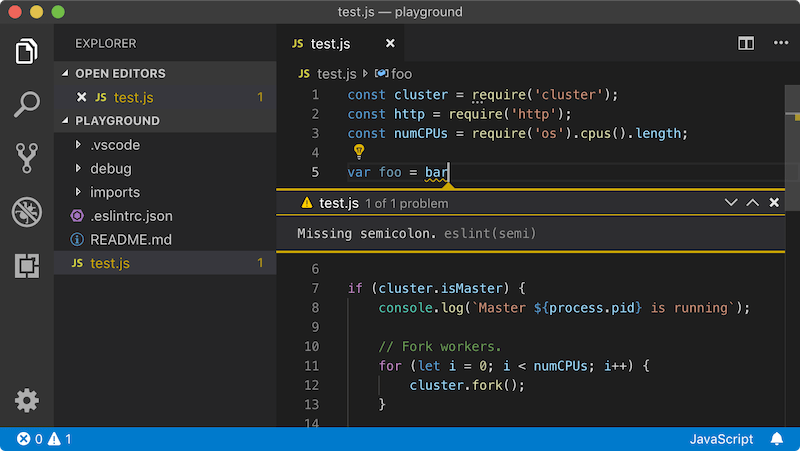800x451 pixels.
Task: Open the Extensions view
Action: [x=27, y=265]
